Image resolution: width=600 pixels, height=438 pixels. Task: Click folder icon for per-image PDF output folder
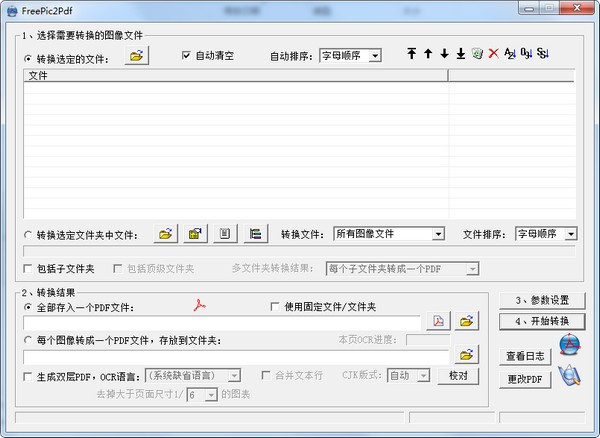[x=465, y=354]
